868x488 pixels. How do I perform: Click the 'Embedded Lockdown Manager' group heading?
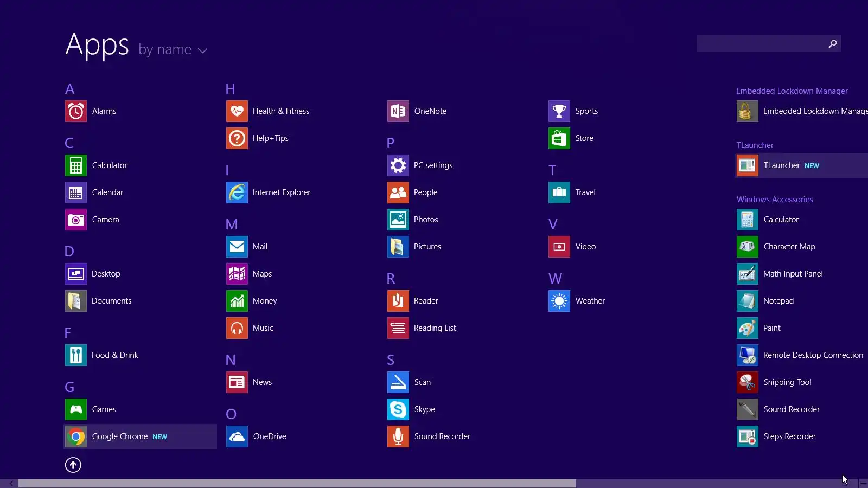tap(792, 91)
